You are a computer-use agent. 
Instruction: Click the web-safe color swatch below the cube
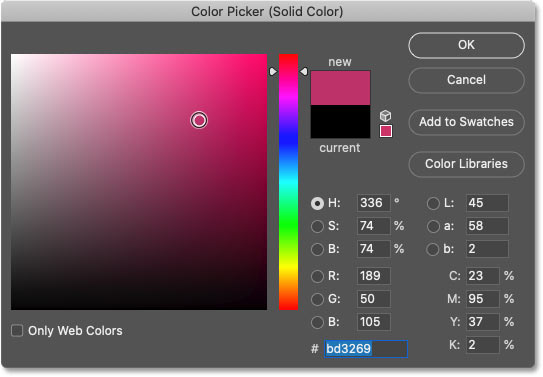[386, 131]
